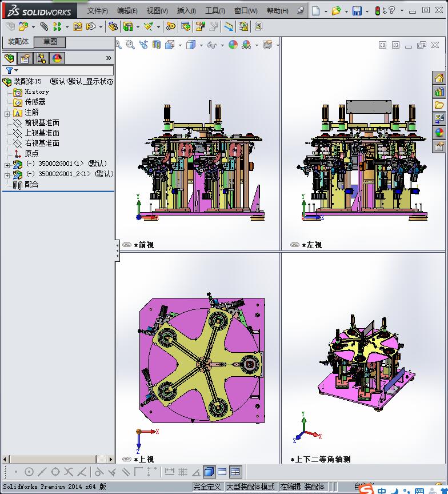Image resolution: width=448 pixels, height=494 pixels.
Task: Switch to the FeatureManager design tree tab
Action: click(10, 58)
